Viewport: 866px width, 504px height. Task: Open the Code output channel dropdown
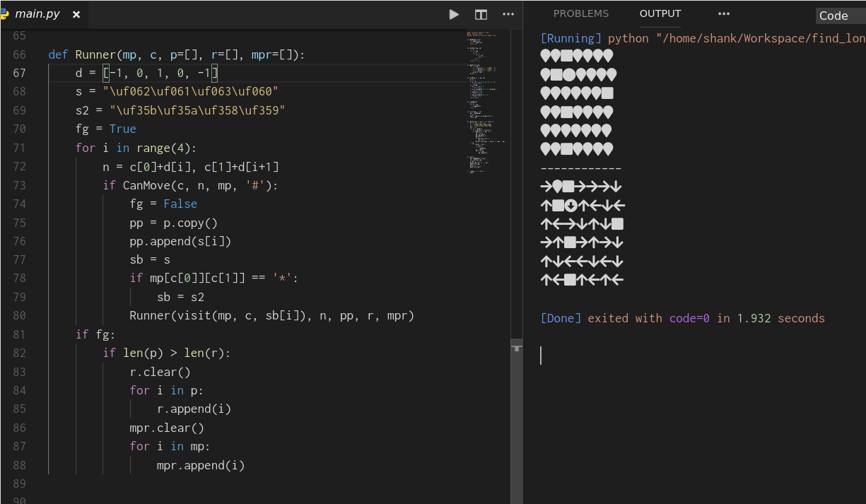[x=841, y=16]
